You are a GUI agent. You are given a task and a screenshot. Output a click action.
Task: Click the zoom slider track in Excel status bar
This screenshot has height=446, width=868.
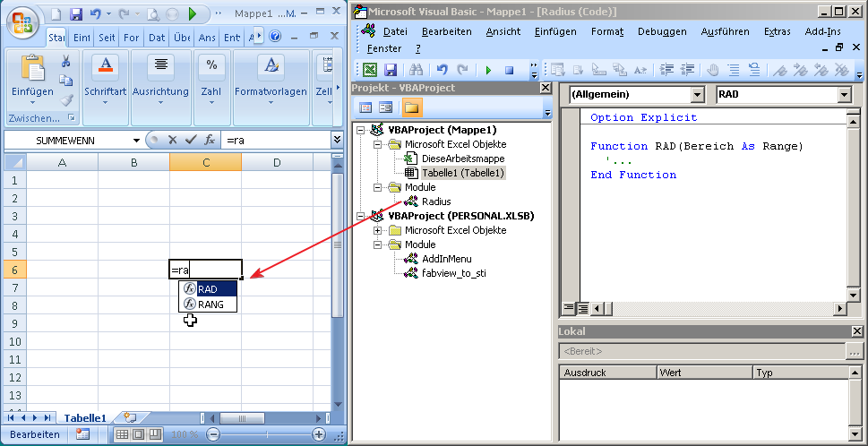[x=267, y=434]
